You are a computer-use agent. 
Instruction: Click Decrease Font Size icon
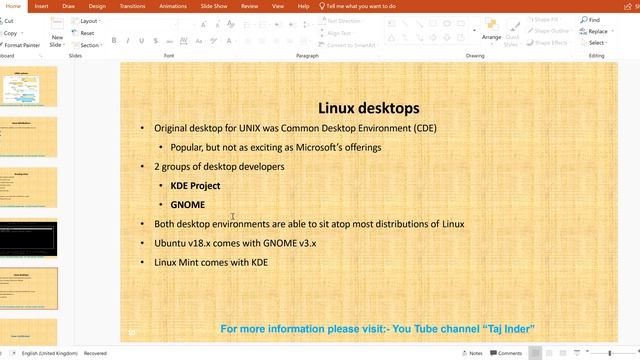[x=218, y=24]
